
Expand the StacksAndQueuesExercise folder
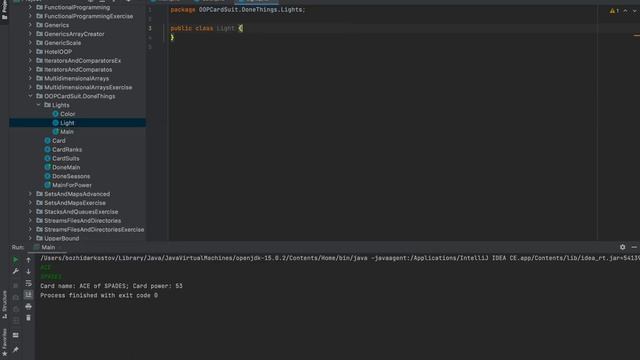pyautogui.click(x=30, y=212)
